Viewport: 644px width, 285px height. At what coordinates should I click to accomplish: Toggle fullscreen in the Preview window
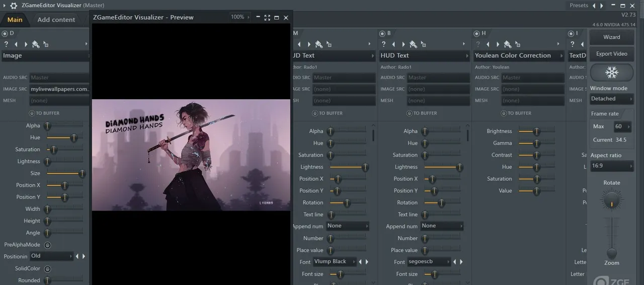tap(267, 17)
